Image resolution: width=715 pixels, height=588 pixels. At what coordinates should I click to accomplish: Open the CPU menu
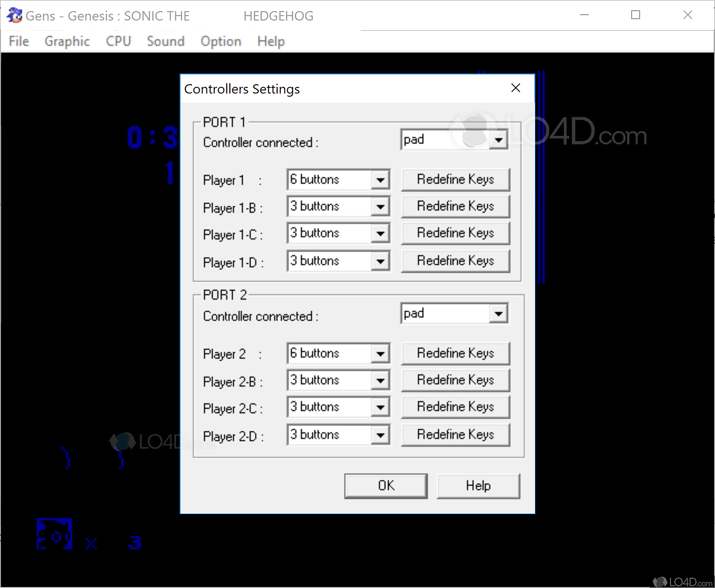click(x=118, y=41)
